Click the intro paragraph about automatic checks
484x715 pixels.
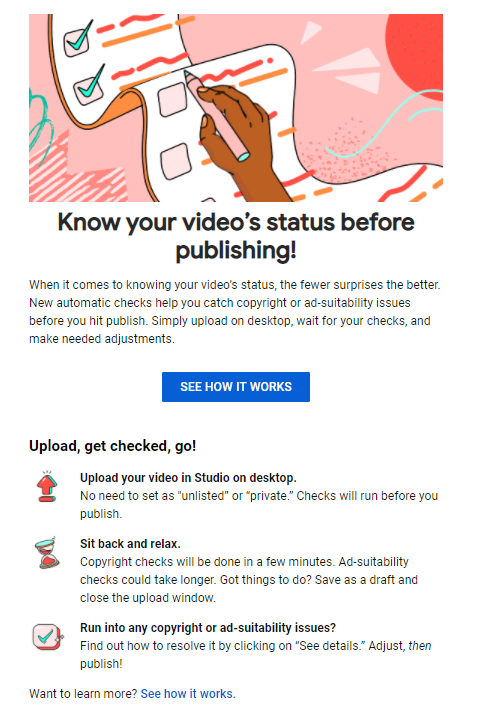235,311
